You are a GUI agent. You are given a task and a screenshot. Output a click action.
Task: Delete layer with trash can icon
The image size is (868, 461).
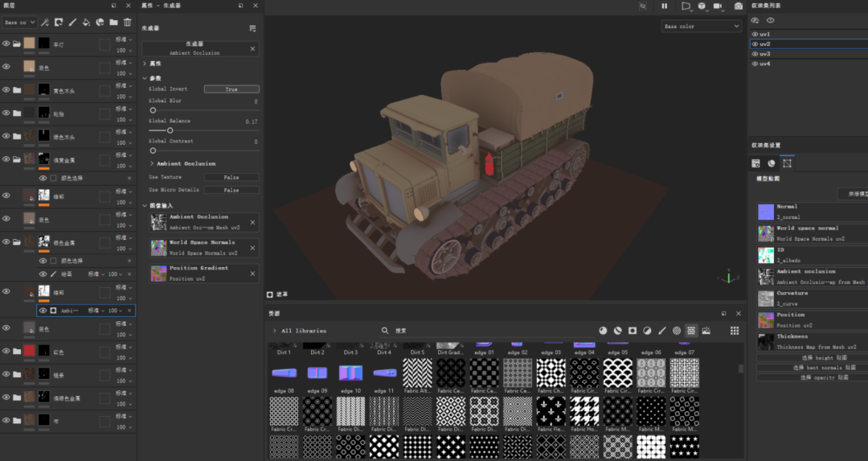pos(127,23)
